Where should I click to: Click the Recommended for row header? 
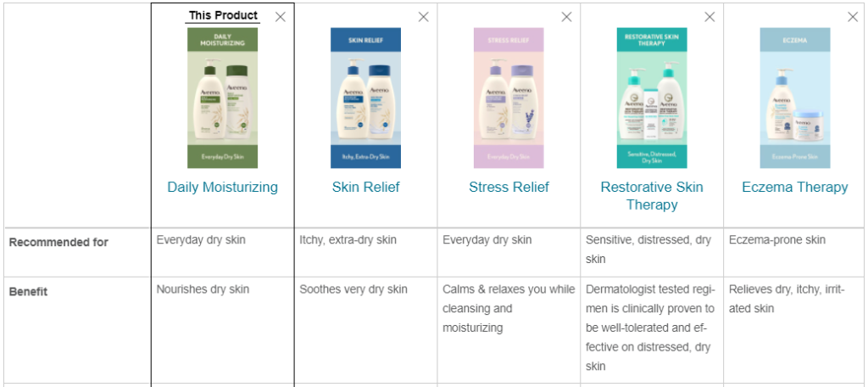(x=58, y=242)
